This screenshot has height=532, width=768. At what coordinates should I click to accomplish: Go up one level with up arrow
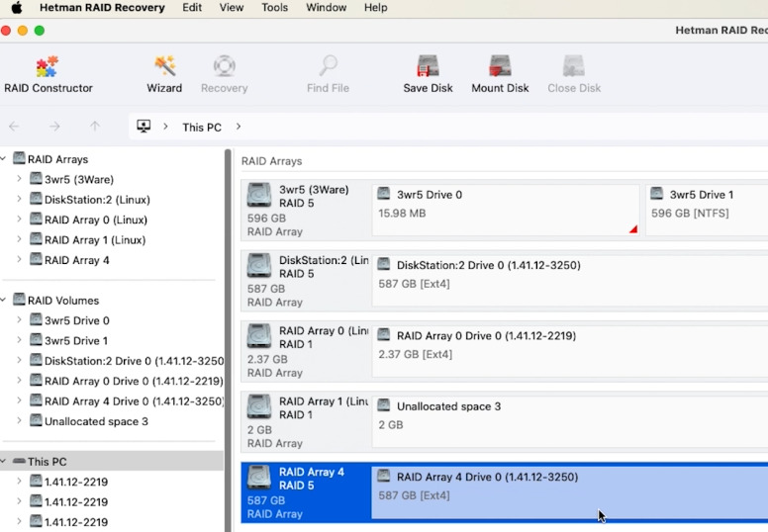pyautogui.click(x=95, y=127)
